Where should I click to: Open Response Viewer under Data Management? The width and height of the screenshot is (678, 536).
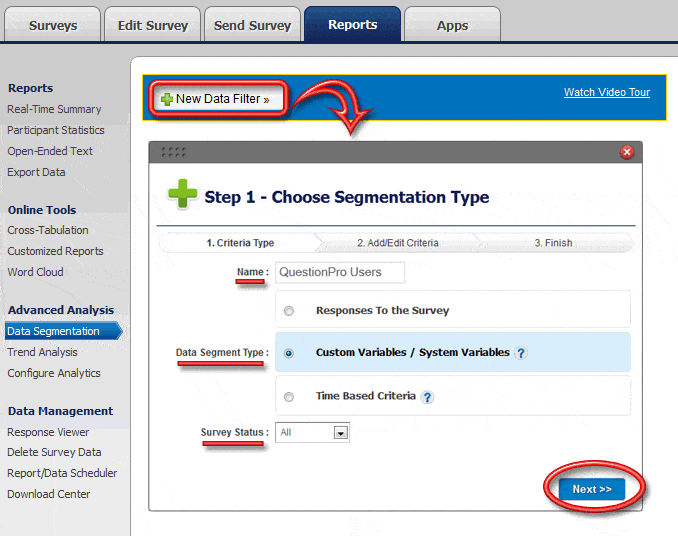48,432
